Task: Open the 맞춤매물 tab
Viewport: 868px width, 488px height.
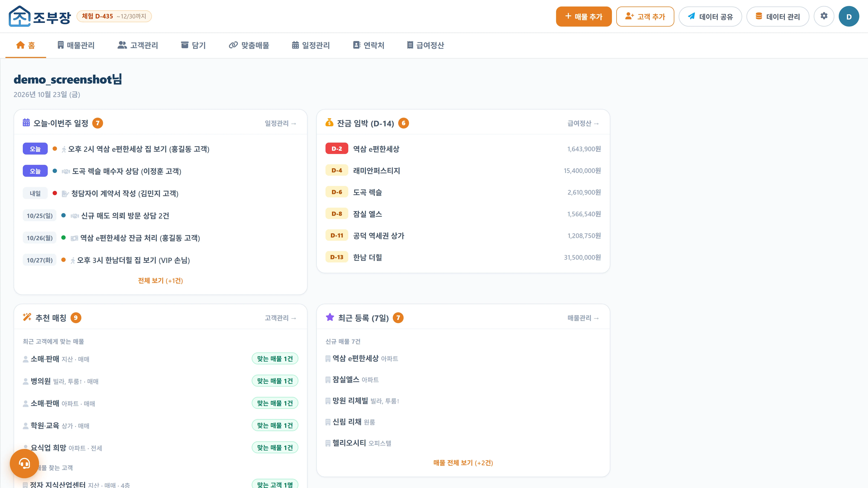Action: pyautogui.click(x=249, y=45)
